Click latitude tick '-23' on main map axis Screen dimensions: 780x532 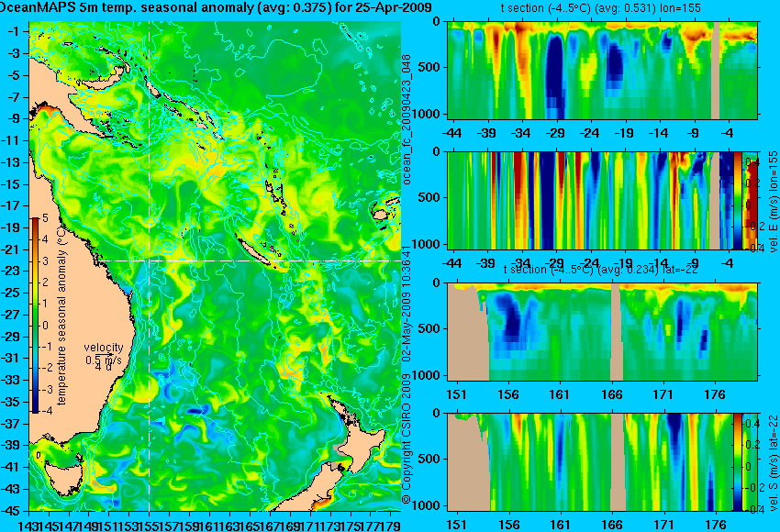click(x=10, y=271)
